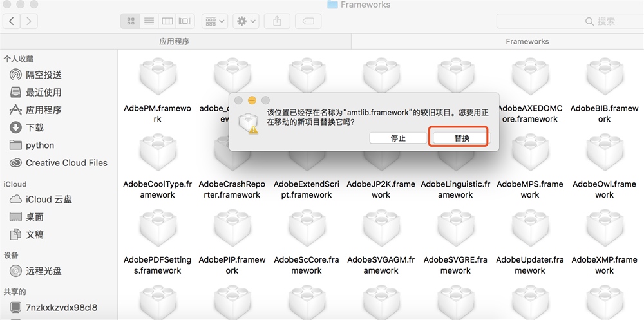The height and width of the screenshot is (320, 644).
Task: Select the AdbePM.framework icon
Action: click(x=157, y=78)
